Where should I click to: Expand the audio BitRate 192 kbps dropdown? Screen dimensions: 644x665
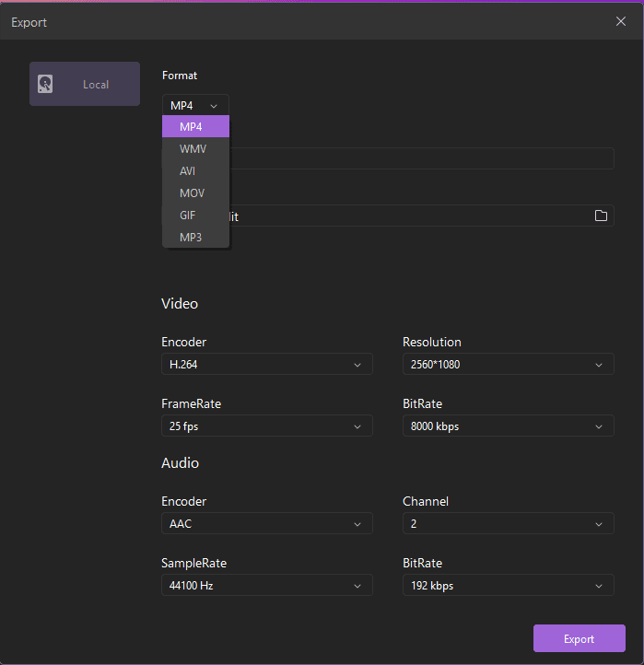tap(509, 585)
